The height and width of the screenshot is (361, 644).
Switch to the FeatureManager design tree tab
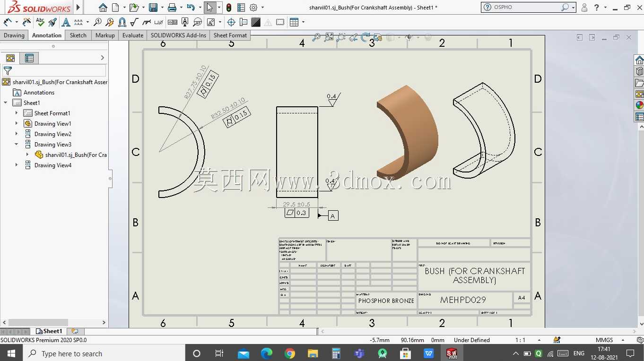click(x=10, y=58)
